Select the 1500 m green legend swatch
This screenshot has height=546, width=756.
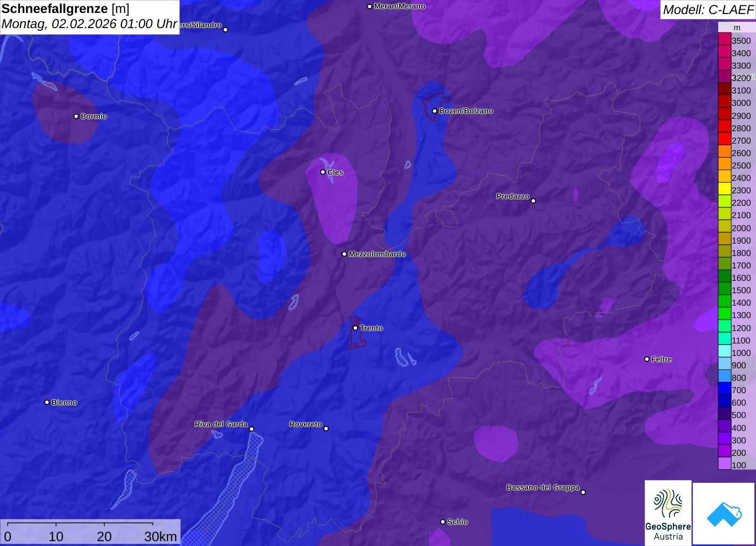point(724,289)
